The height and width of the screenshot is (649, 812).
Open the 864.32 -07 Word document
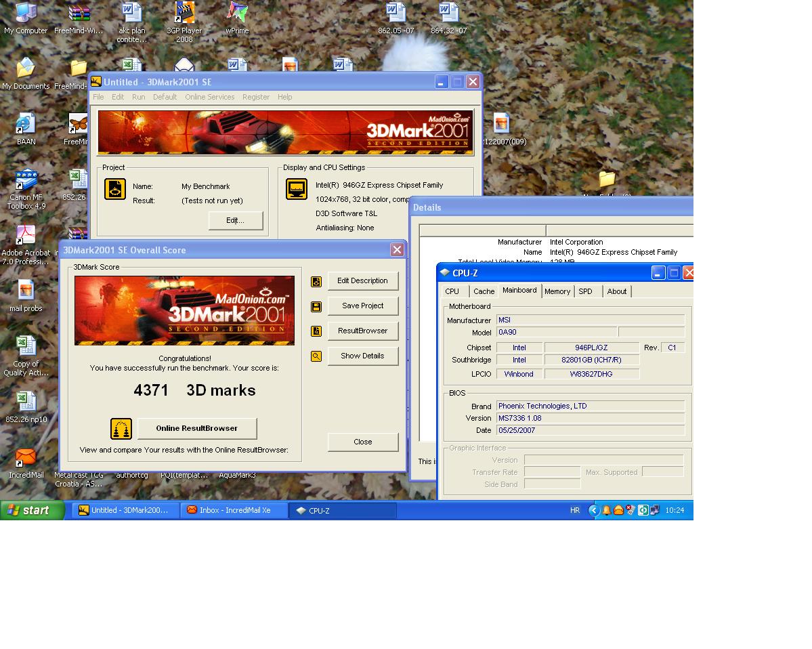click(449, 18)
